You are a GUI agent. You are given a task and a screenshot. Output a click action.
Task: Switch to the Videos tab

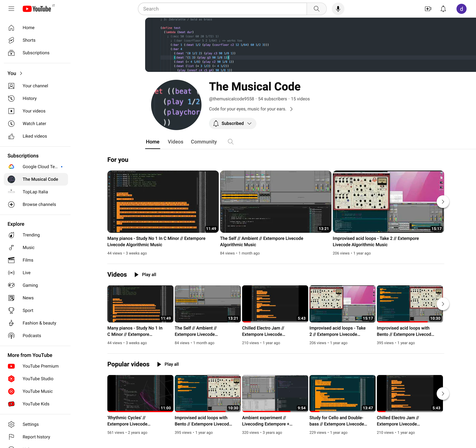(175, 142)
